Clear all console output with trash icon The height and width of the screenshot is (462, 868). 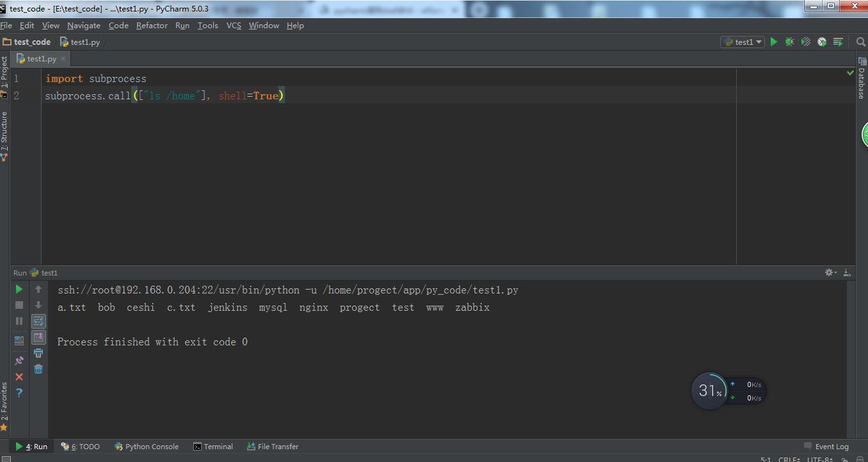tap(38, 369)
